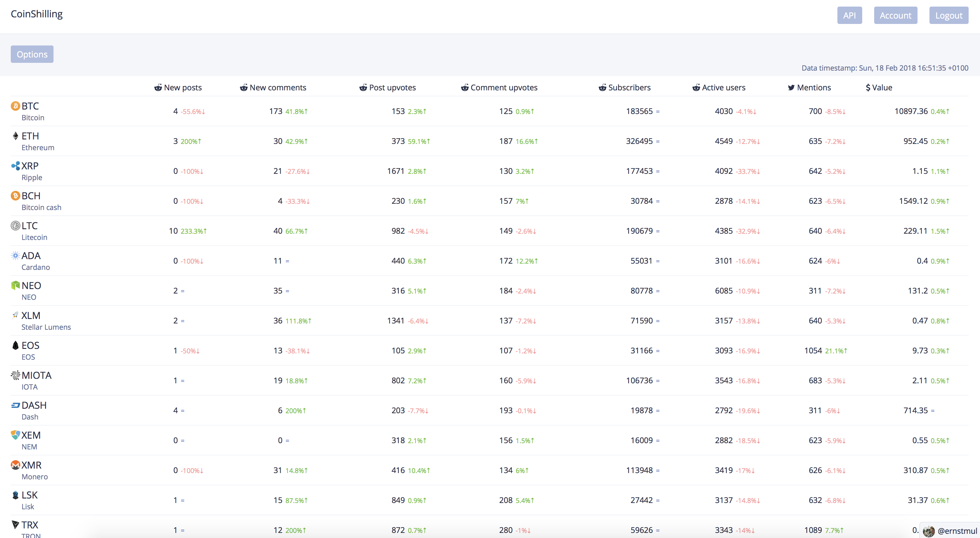Click the Stellar Lumens XLM rocket icon

15,315
